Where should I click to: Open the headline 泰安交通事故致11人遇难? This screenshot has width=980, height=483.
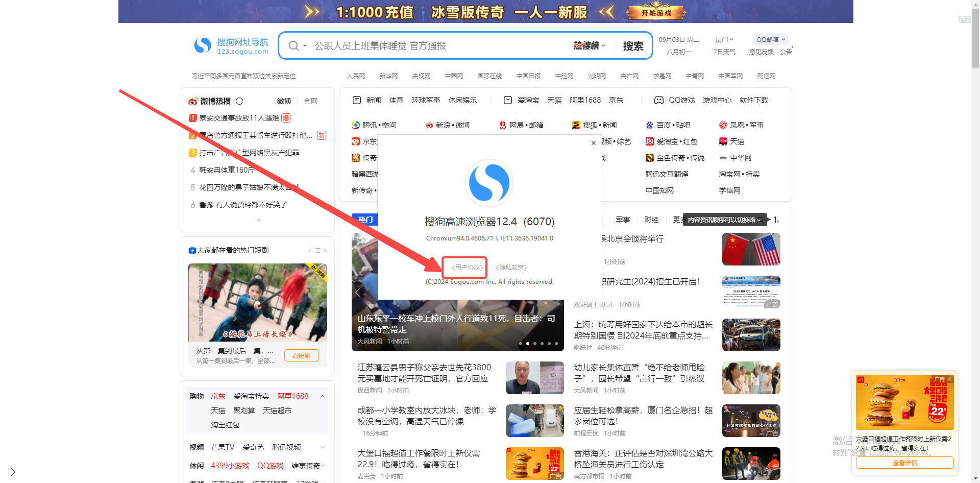tap(239, 118)
